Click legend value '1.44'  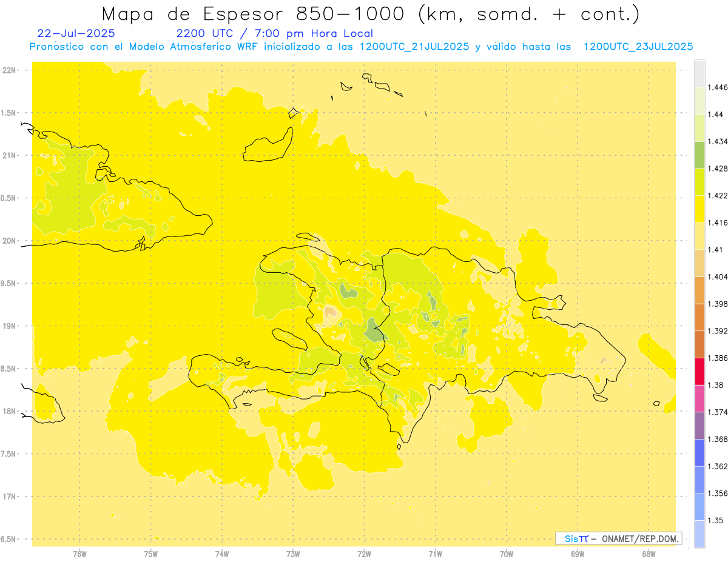(x=715, y=115)
